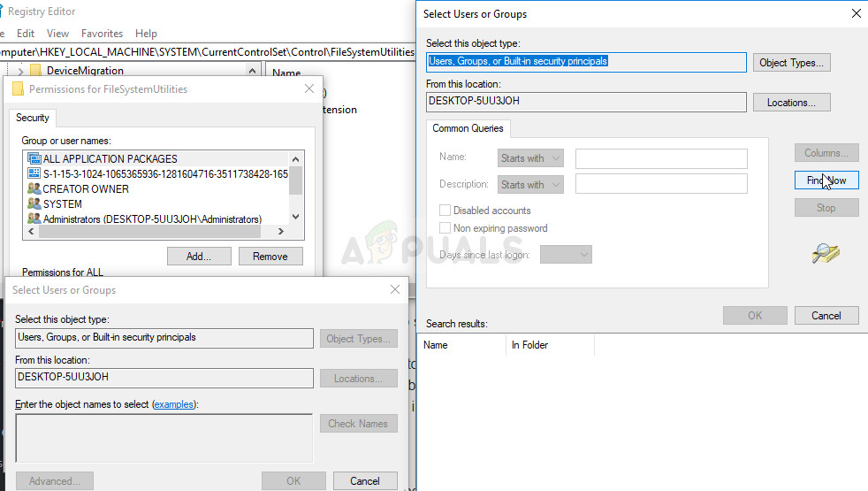Viewport: 868px width, 491px height.
Task: Enable the Disabled accounts checkbox
Action: click(445, 210)
